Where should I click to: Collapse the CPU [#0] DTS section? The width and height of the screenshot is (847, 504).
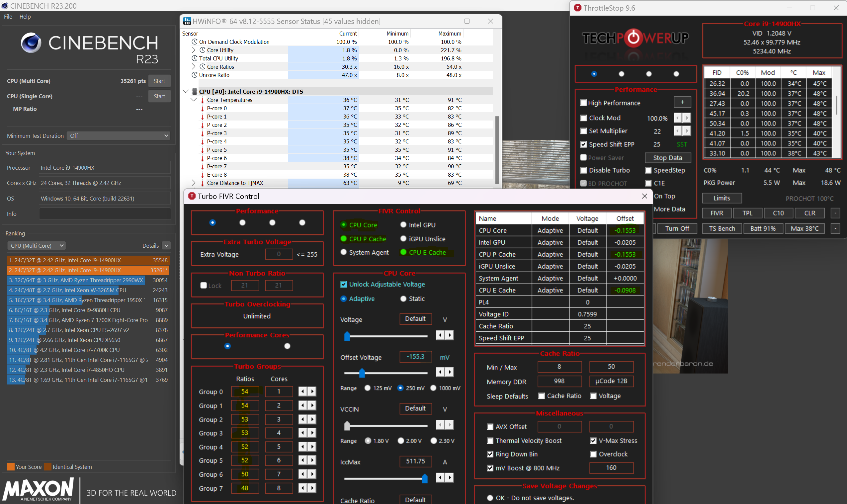point(185,91)
